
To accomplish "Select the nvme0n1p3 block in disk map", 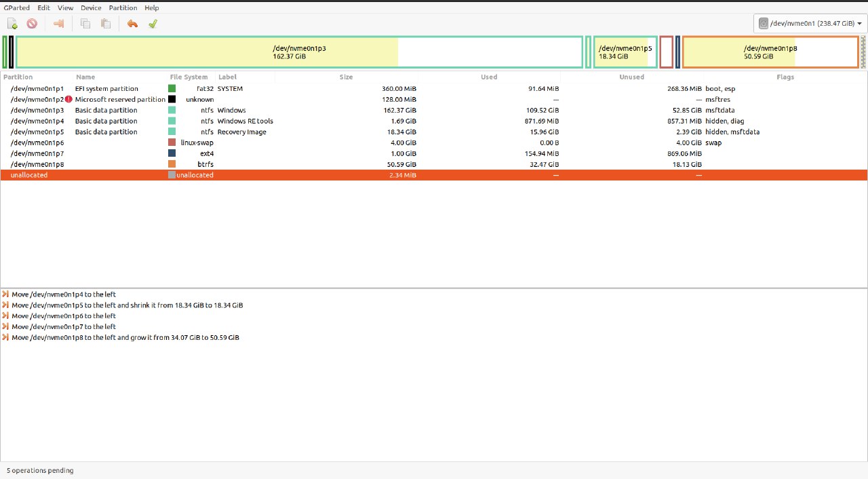I will pyautogui.click(x=298, y=52).
